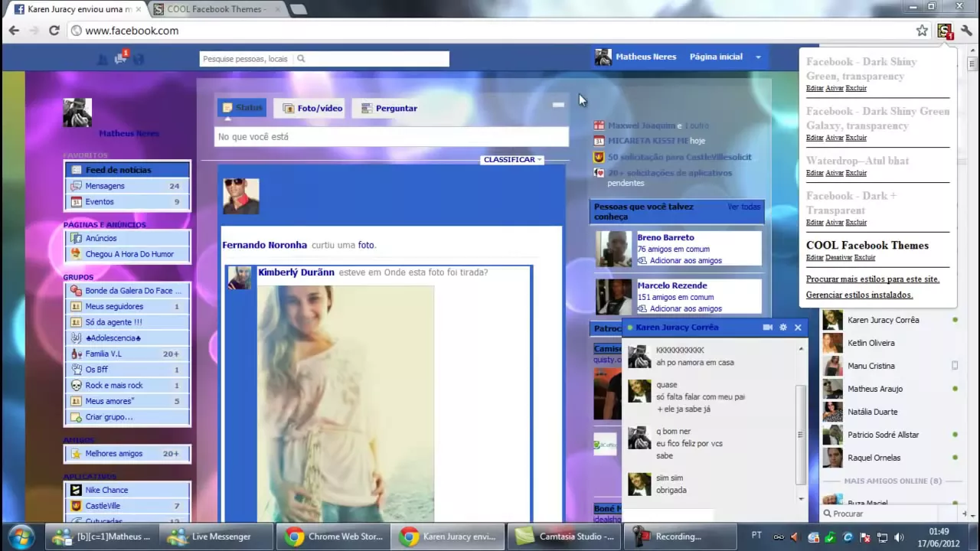The height and width of the screenshot is (551, 980).
Task: Open Live Messenger taskbar item
Action: [x=217, y=536]
